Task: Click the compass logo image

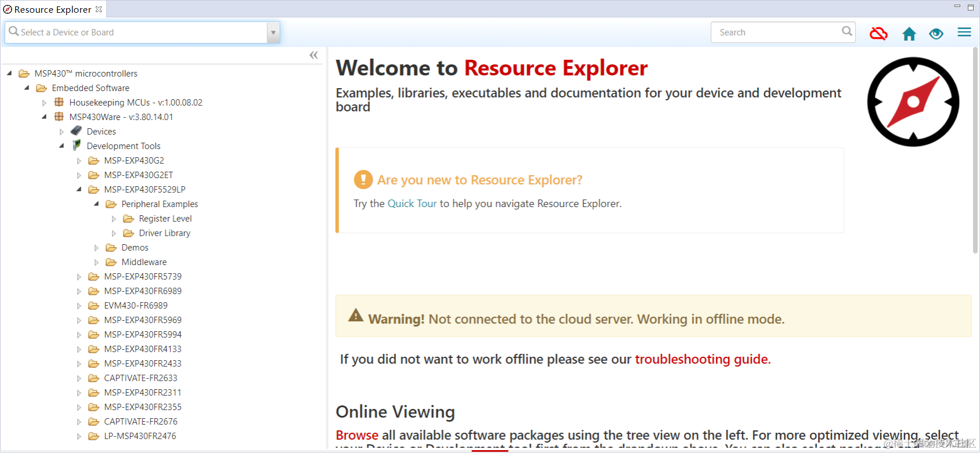Action: [913, 102]
